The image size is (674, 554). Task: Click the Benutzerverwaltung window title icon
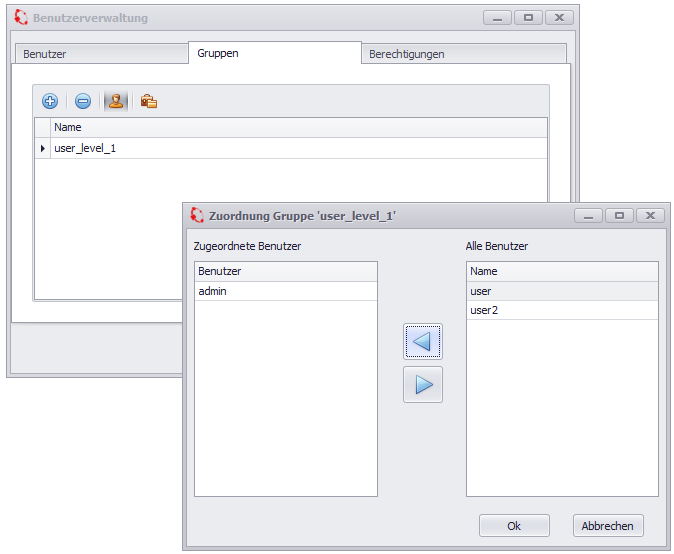pyautogui.click(x=20, y=18)
